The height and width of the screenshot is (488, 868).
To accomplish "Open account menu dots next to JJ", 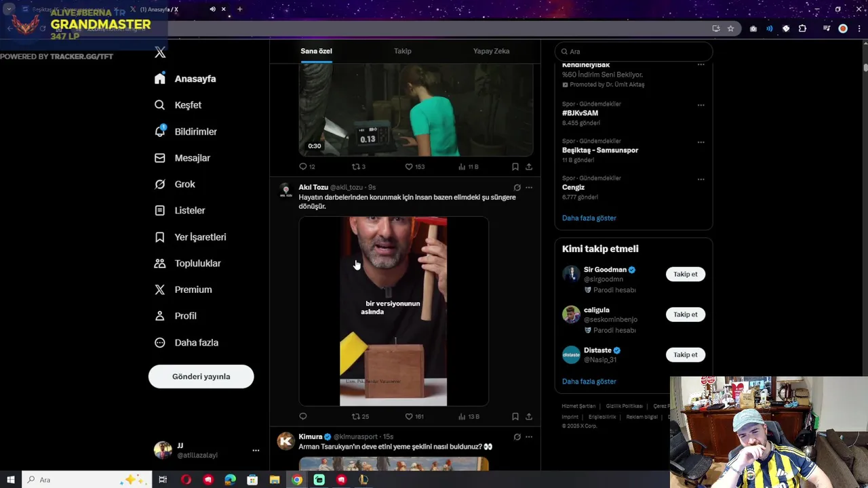I will [x=256, y=450].
